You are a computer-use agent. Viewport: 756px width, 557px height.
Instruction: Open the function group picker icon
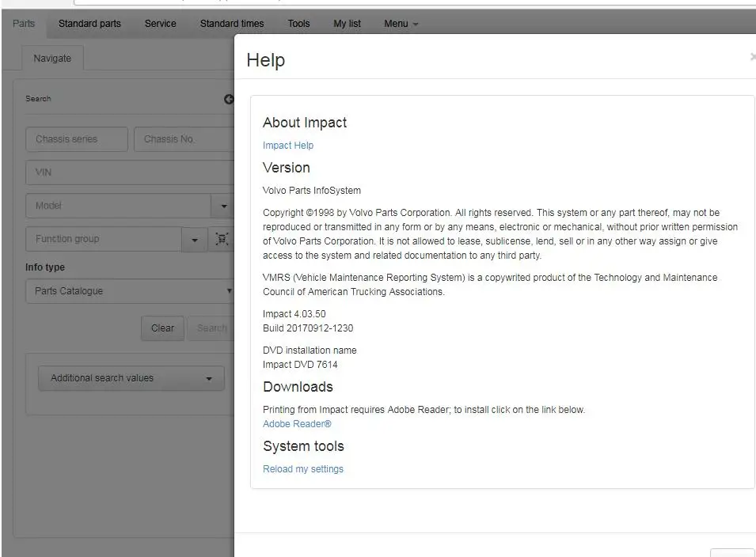coord(222,239)
